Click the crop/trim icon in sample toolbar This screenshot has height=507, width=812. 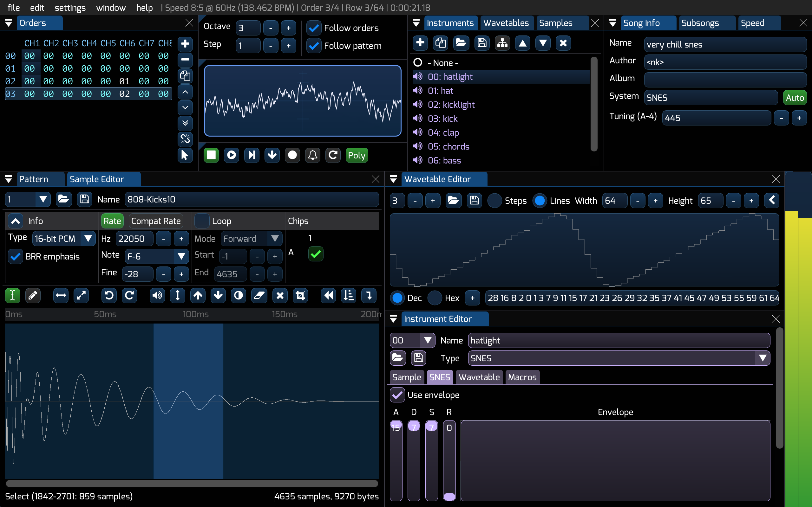pyautogui.click(x=300, y=295)
